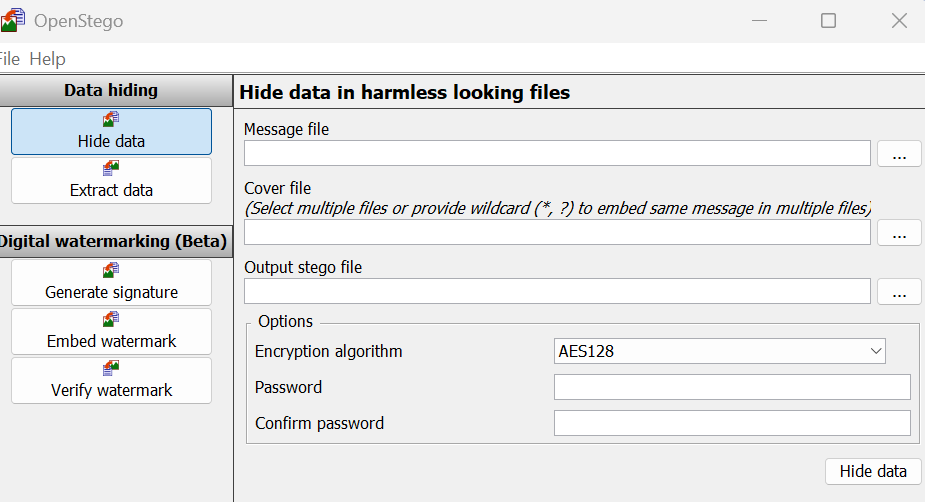Screen dimensions: 925x502
Task: Click the Generate signature icon
Action: (111, 271)
